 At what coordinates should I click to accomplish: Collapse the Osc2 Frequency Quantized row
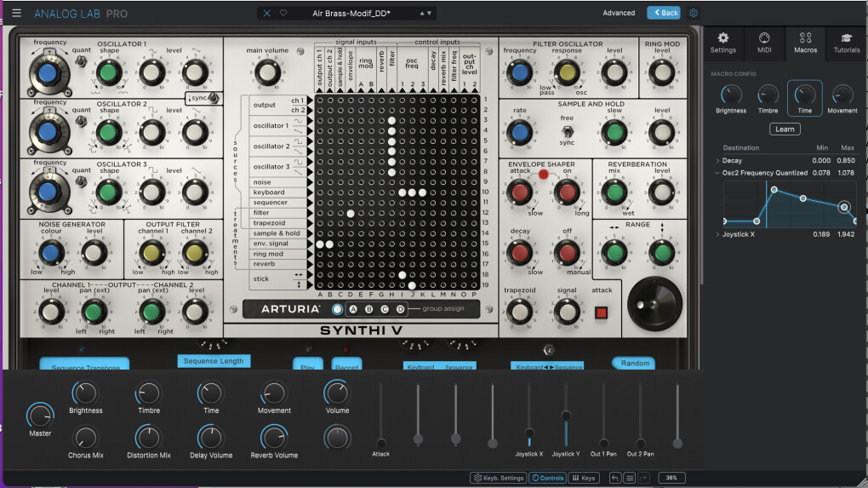717,173
